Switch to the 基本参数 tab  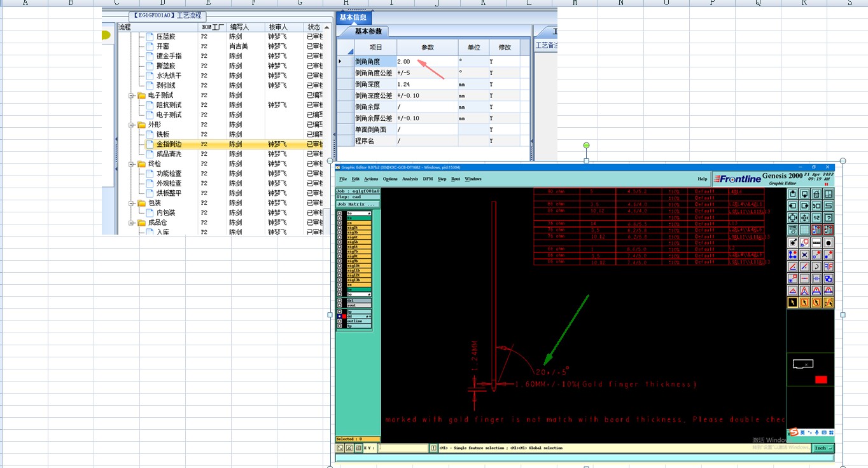(x=368, y=31)
